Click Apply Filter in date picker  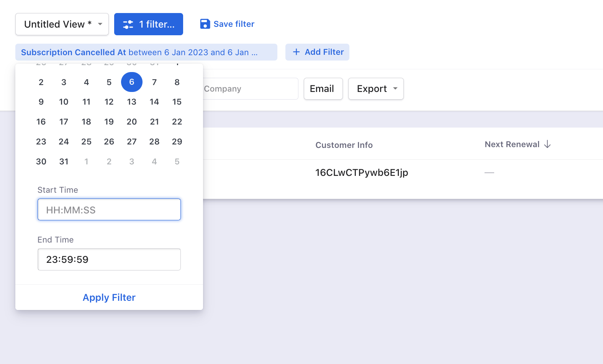[109, 297]
